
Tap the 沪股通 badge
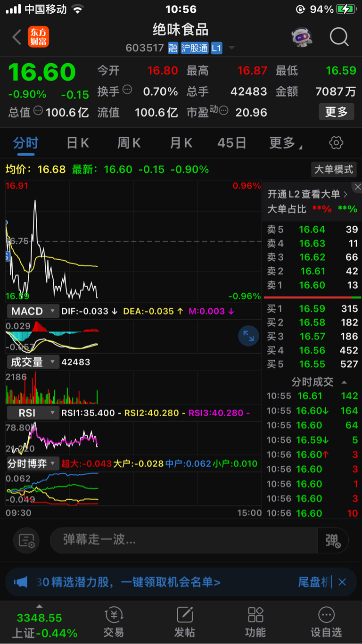(194, 48)
